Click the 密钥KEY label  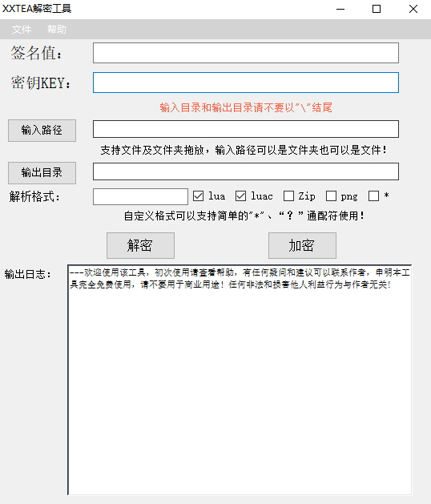[x=41, y=83]
